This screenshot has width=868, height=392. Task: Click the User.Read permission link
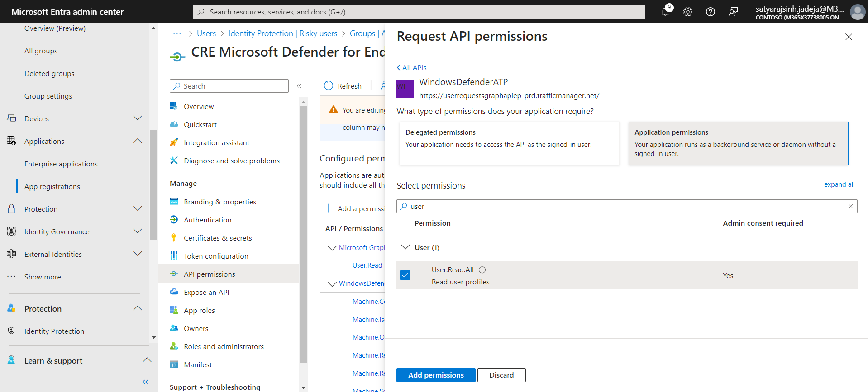pos(367,265)
